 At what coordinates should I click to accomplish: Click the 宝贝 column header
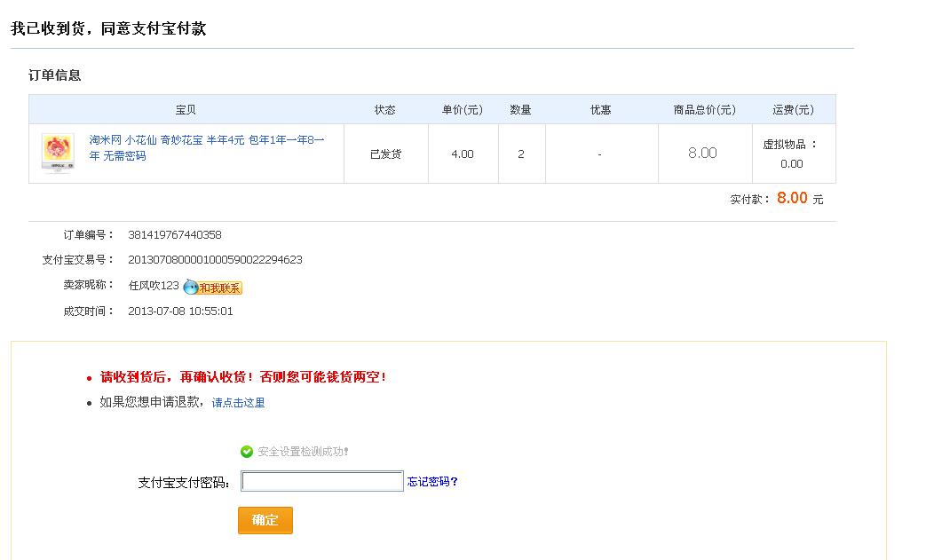tap(186, 110)
